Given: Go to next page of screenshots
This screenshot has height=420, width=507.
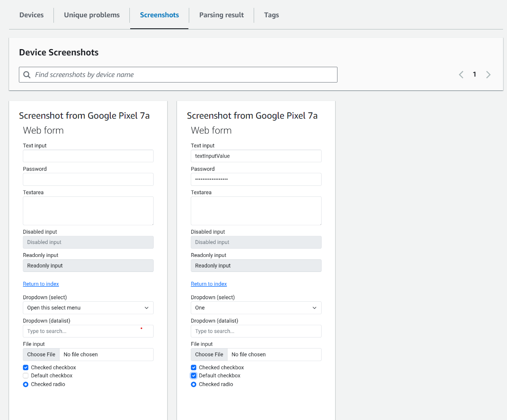Looking at the screenshot, I should (488, 75).
